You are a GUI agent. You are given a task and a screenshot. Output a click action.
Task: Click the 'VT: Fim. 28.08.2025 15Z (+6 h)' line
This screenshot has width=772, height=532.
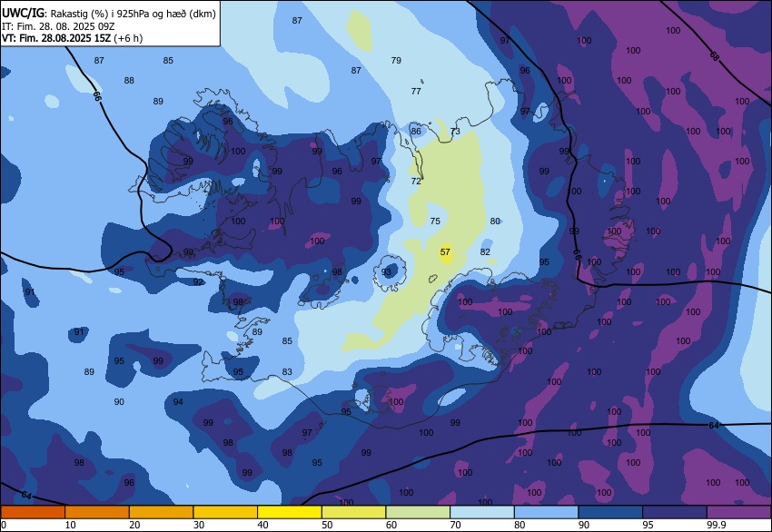pos(72,38)
